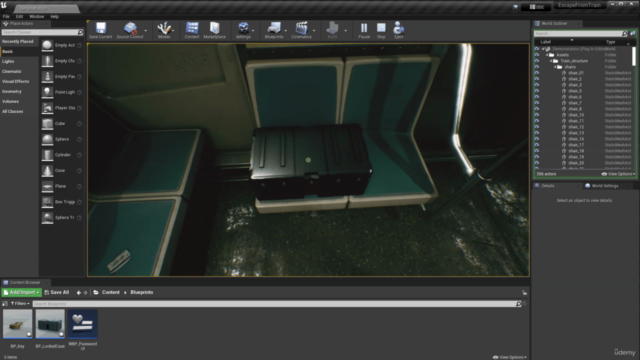
Task: Click the search icon in Place Actors search box
Action: [80, 32]
